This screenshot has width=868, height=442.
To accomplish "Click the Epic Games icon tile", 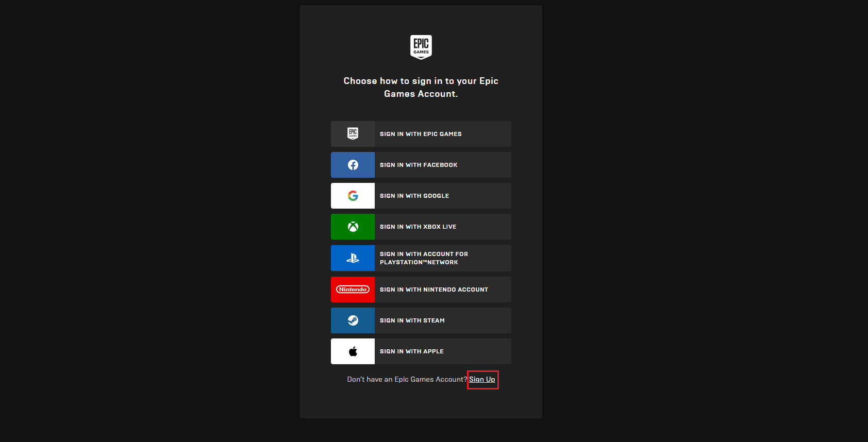I will [x=353, y=134].
